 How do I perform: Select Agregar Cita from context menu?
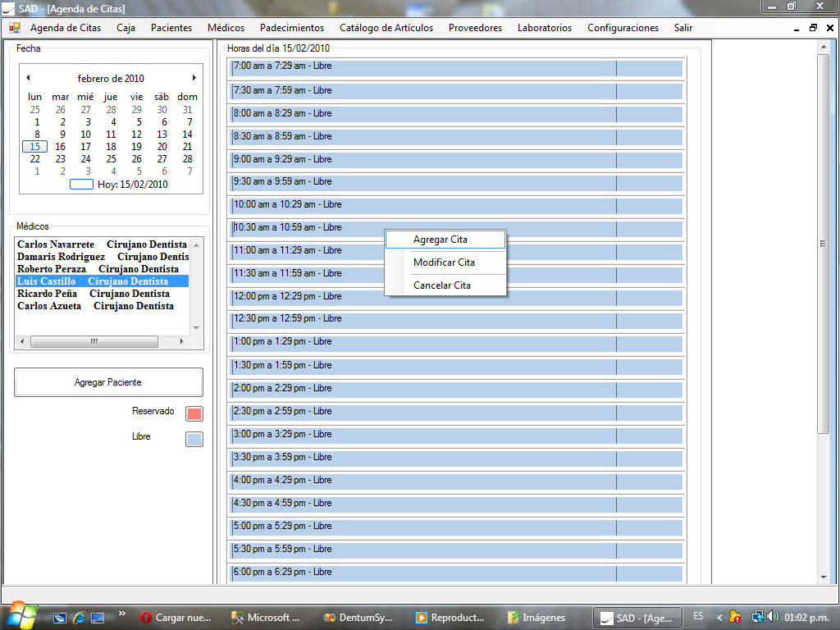click(x=441, y=240)
